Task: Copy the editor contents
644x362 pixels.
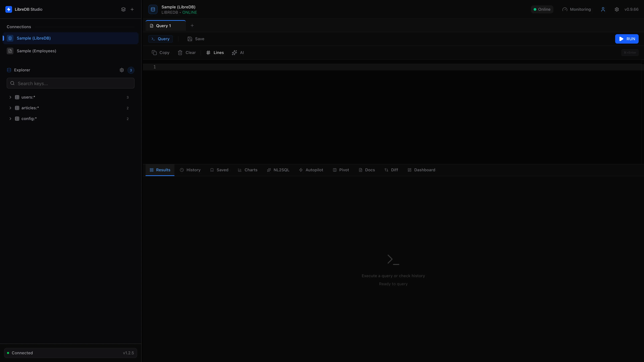Action: (161, 52)
